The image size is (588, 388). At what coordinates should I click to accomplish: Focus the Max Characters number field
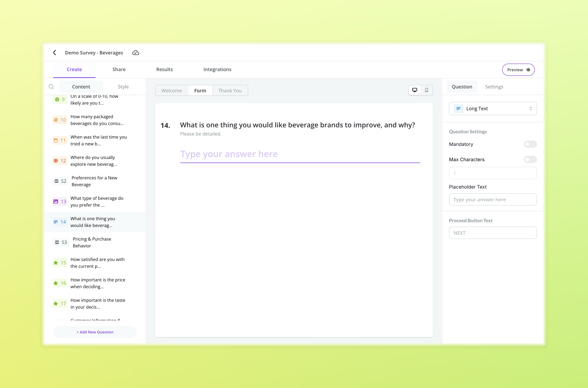[493, 173]
